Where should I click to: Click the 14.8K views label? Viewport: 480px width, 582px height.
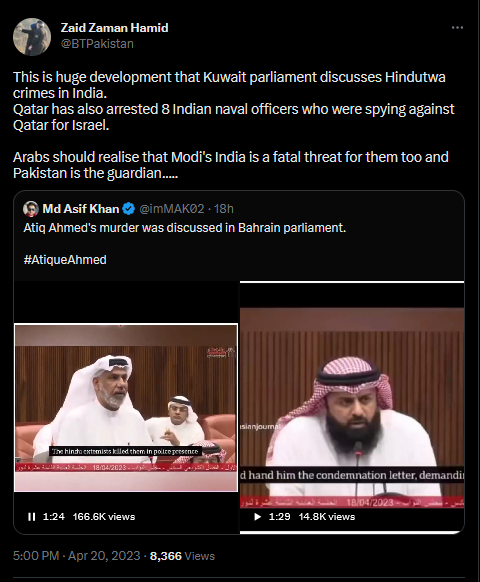pos(327,517)
